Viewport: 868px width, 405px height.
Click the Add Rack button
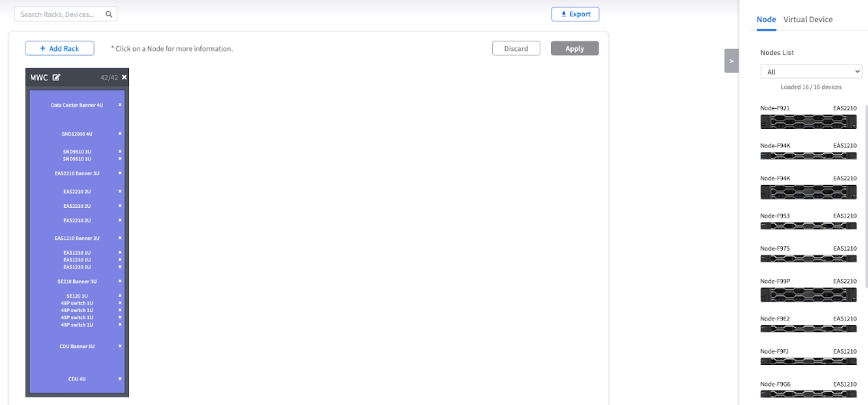click(59, 48)
